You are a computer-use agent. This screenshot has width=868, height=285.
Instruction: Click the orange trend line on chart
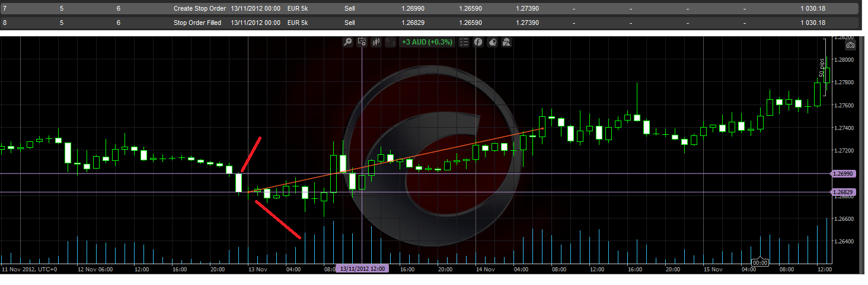pyautogui.click(x=396, y=160)
